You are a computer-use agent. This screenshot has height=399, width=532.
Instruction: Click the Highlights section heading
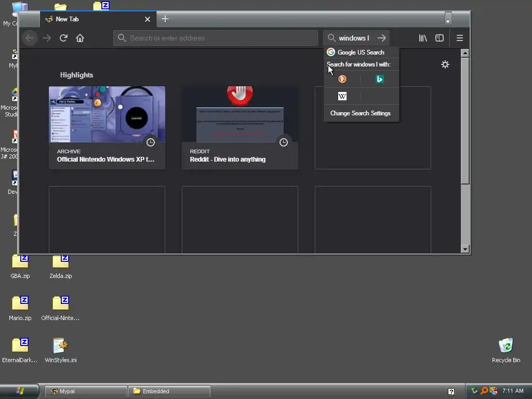[77, 75]
